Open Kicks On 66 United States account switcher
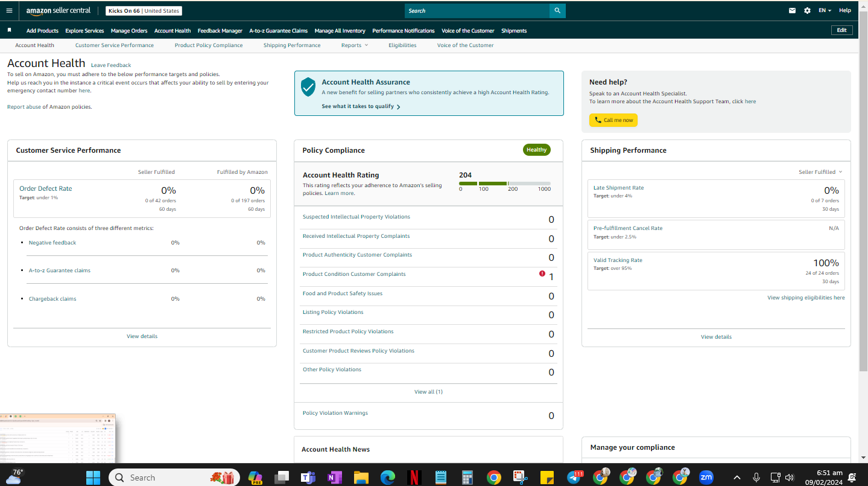868x486 pixels. tap(144, 11)
